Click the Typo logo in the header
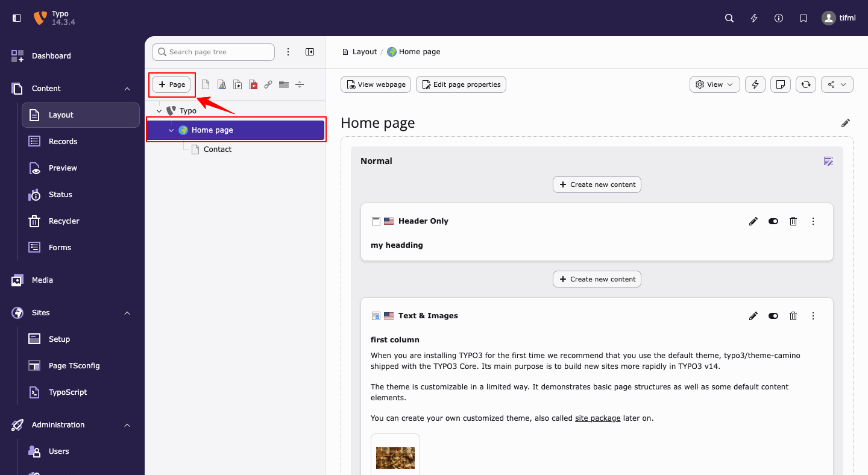868x475 pixels. (x=40, y=18)
